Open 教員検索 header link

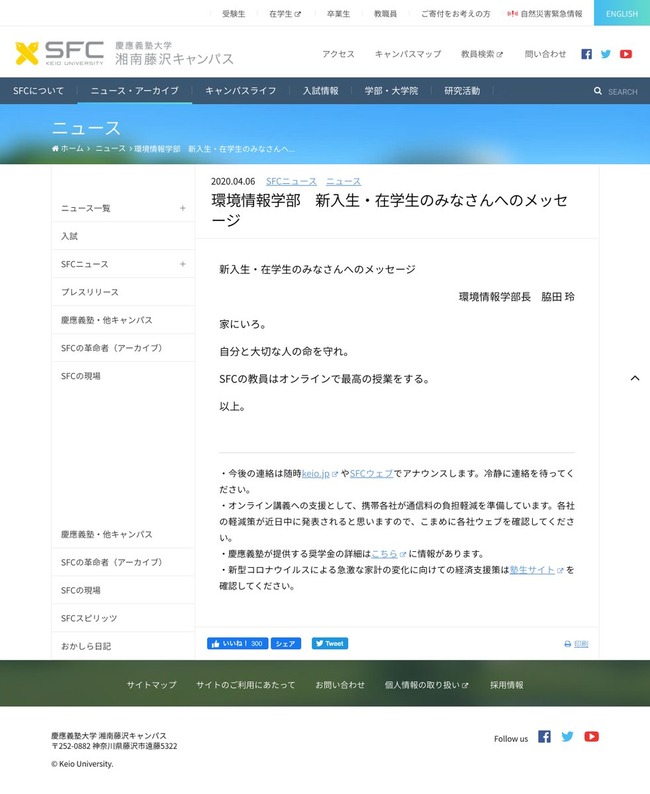[x=482, y=54]
